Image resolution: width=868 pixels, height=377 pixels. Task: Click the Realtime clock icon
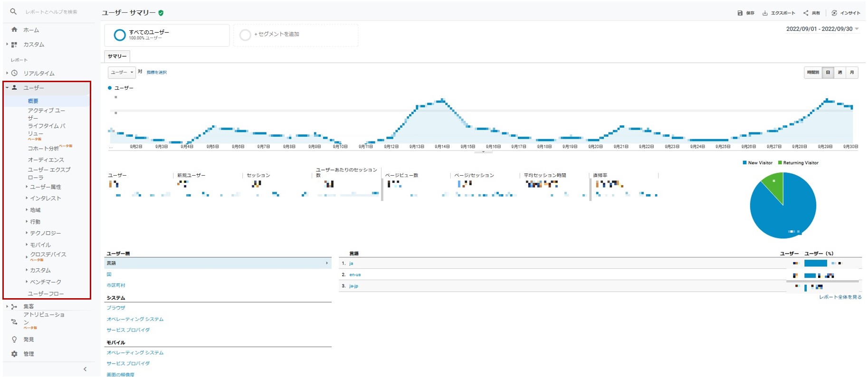click(14, 73)
